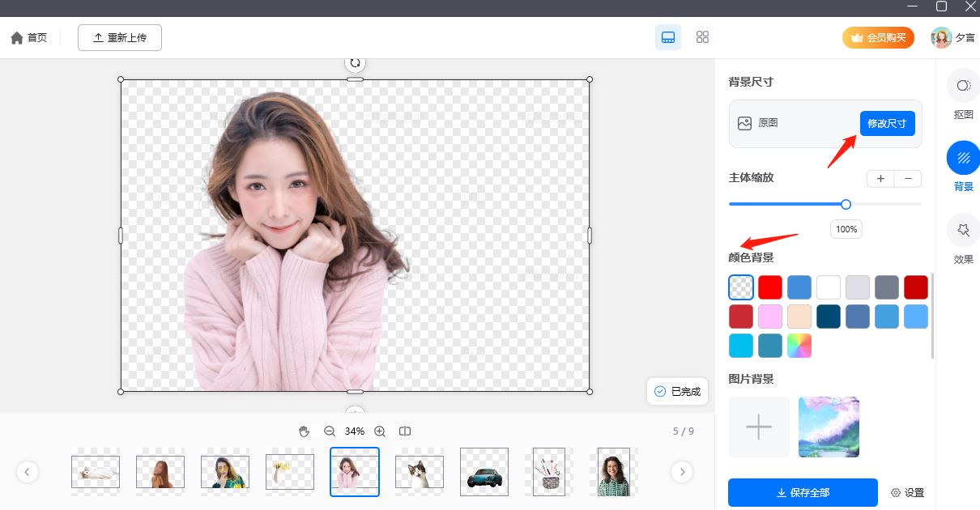Toggle before/after compare view
Image resolution: width=980 pixels, height=510 pixels.
(x=405, y=431)
